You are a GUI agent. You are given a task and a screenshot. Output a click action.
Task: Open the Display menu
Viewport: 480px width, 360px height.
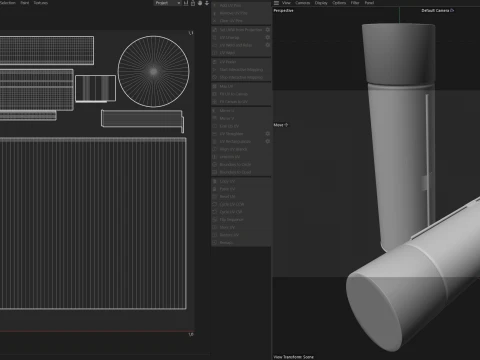pos(321,3)
